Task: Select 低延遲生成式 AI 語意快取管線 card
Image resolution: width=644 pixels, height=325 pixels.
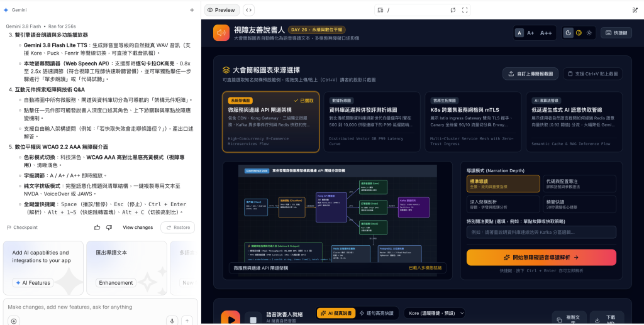Action: 574,122
